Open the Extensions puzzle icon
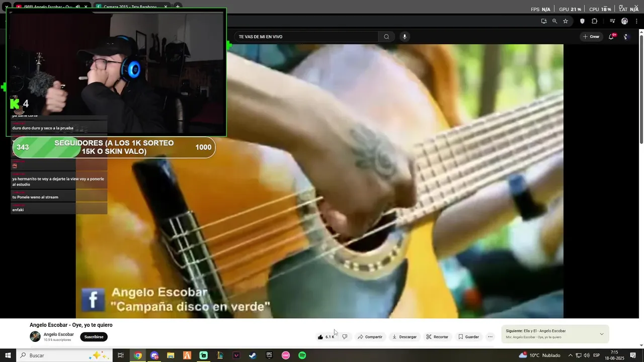 pyautogui.click(x=595, y=21)
